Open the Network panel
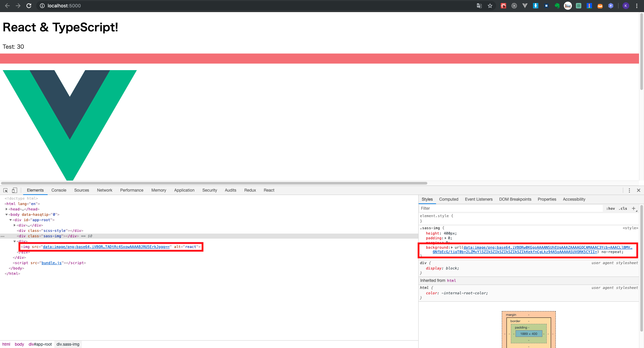Screen dimensions: 644x348 click(105, 190)
